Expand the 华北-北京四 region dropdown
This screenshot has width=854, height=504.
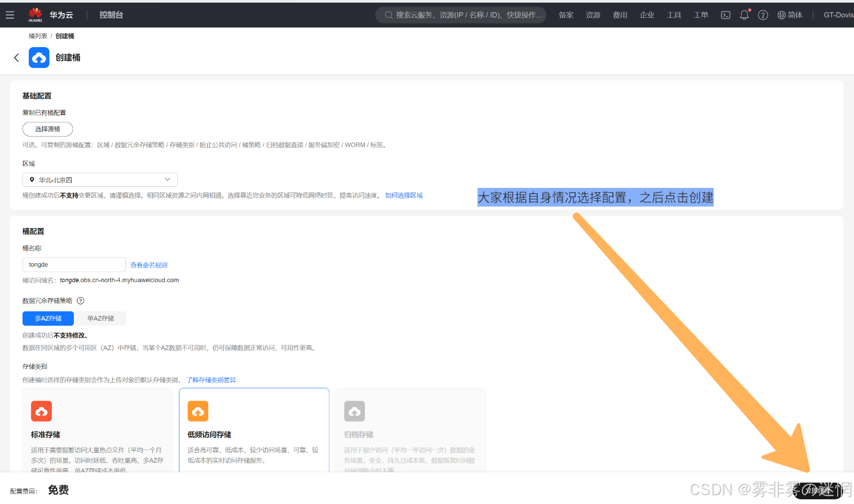100,180
